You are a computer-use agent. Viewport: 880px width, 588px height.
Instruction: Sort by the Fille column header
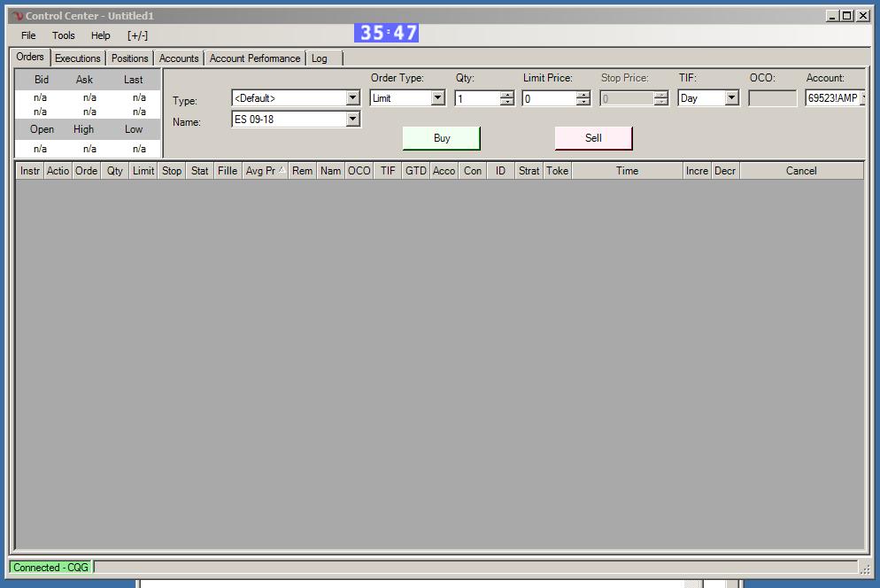point(228,171)
